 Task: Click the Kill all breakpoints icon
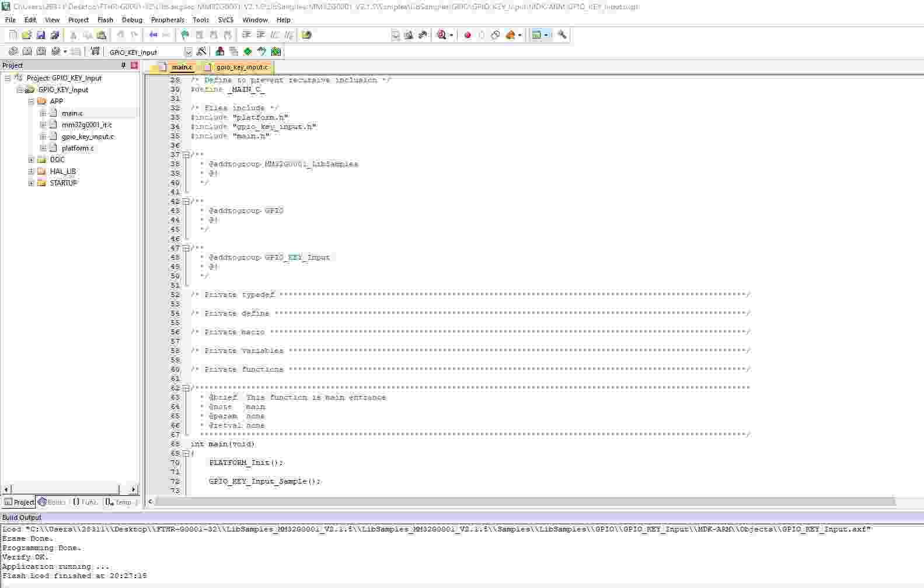pos(511,35)
